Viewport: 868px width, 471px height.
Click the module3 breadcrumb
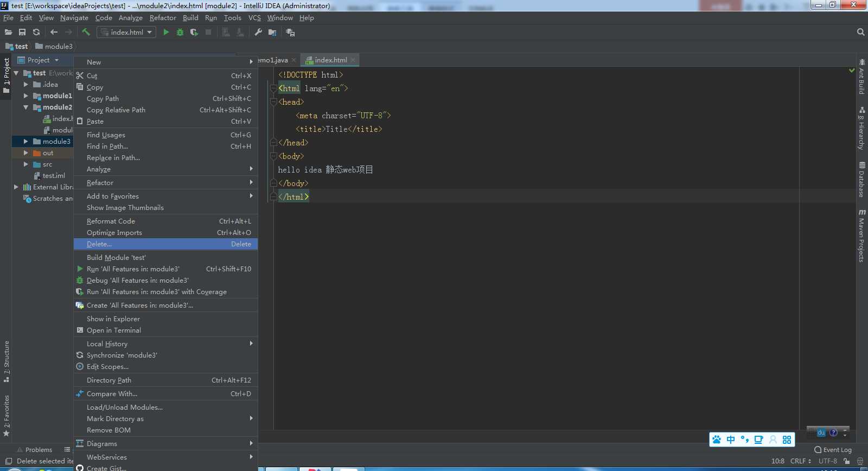54,47
